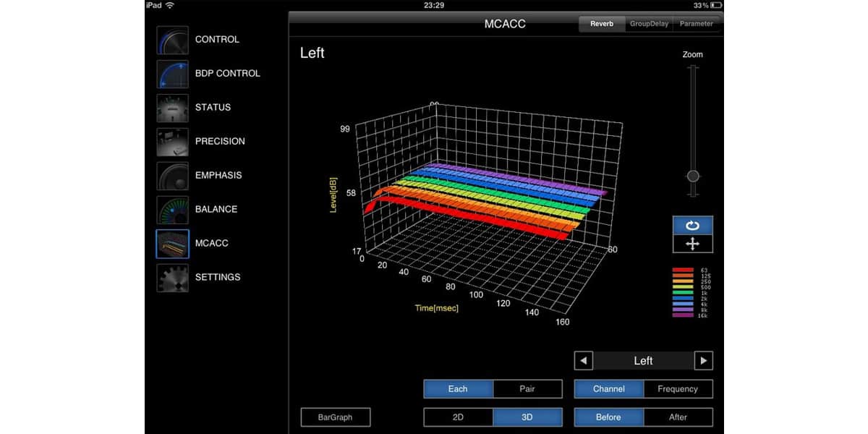The height and width of the screenshot is (434, 868).
Task: Activate the rotate graph mode icon
Action: click(x=692, y=226)
